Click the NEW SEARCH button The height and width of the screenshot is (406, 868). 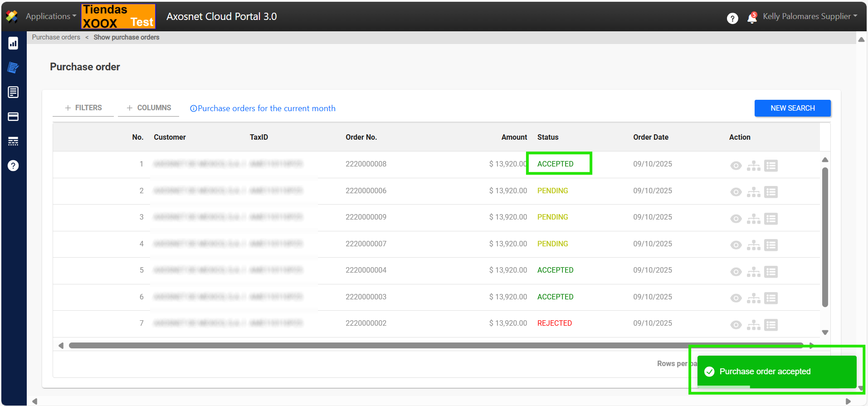click(x=792, y=108)
